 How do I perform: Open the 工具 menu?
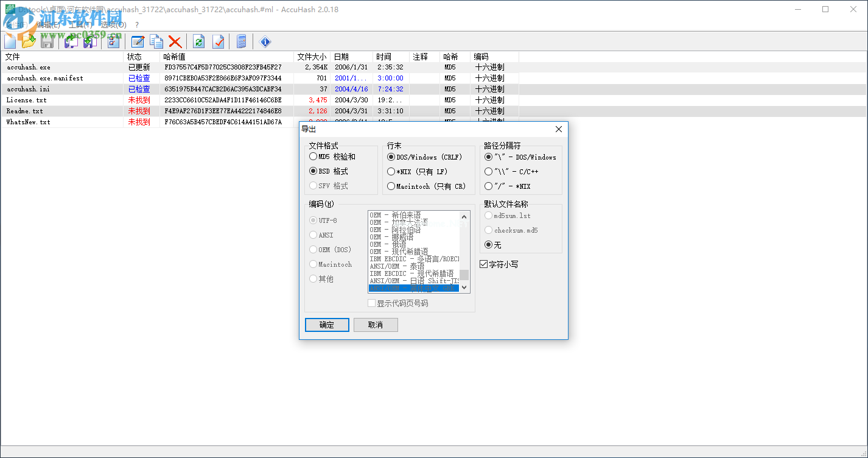82,25
